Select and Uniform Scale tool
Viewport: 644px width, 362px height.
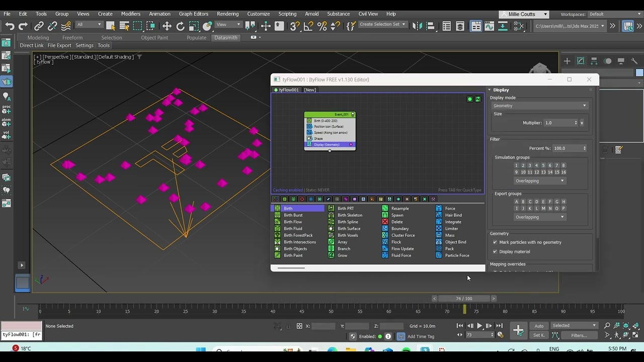[194, 26]
